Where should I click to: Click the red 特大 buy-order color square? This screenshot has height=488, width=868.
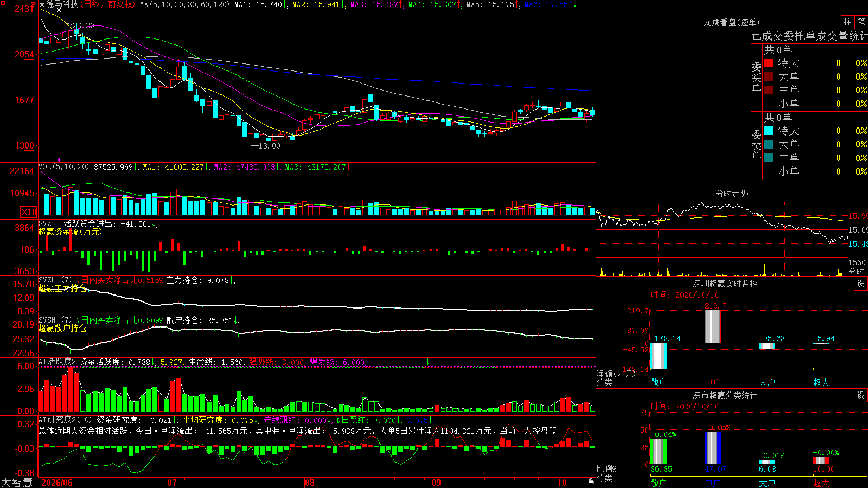click(x=768, y=63)
